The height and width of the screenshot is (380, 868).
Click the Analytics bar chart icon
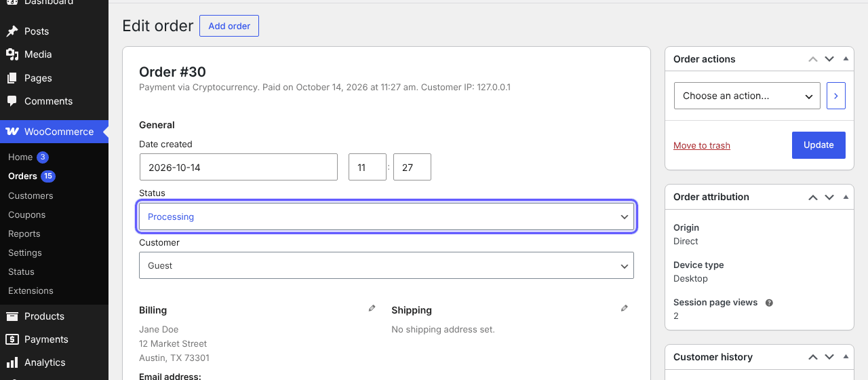pyautogui.click(x=12, y=362)
